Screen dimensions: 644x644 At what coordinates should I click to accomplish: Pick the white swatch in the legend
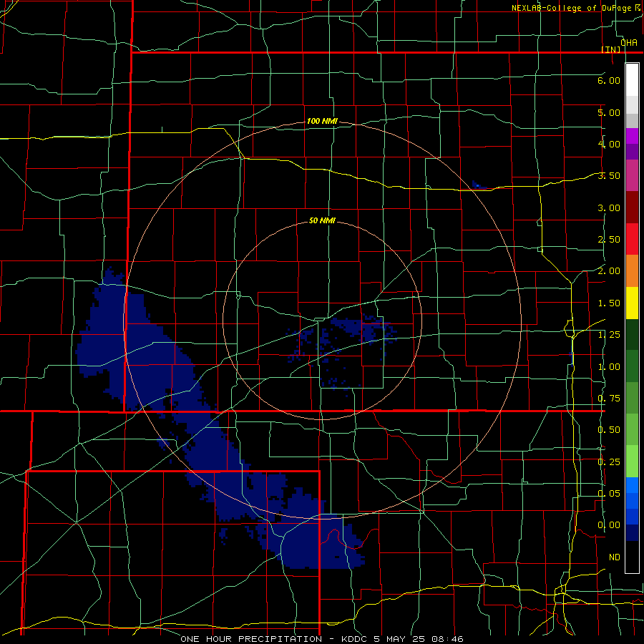[x=632, y=80]
